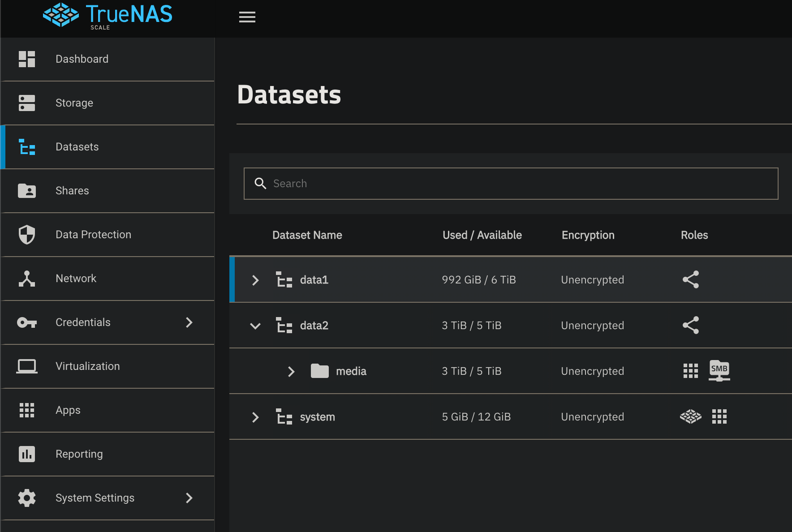Click the SMB share icon for media
This screenshot has height=532, width=792.
tap(719, 371)
